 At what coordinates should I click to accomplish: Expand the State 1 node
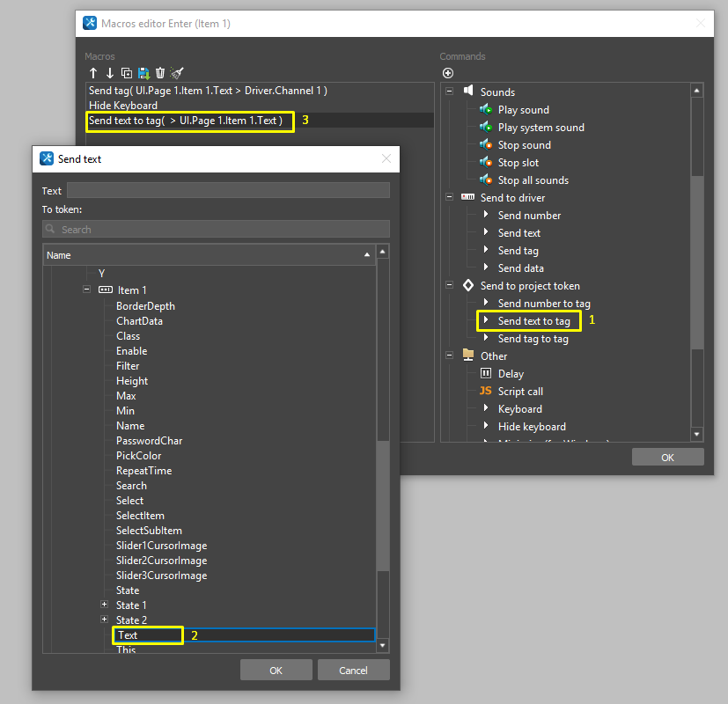(x=105, y=605)
